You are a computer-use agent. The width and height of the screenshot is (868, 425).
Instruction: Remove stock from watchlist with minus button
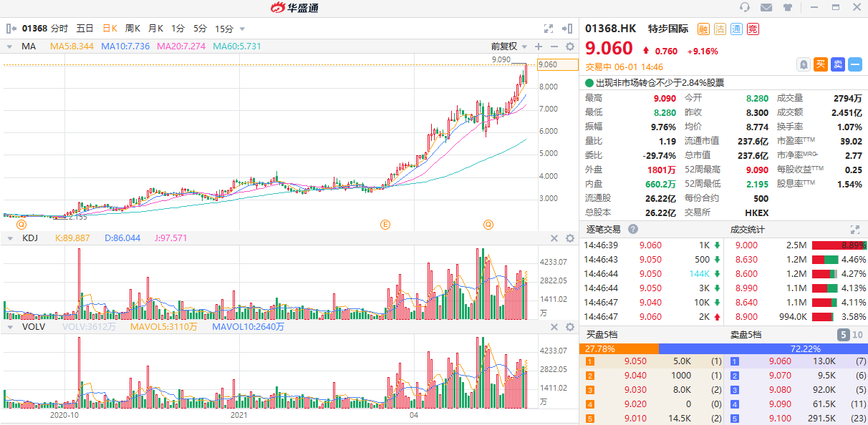855,64
